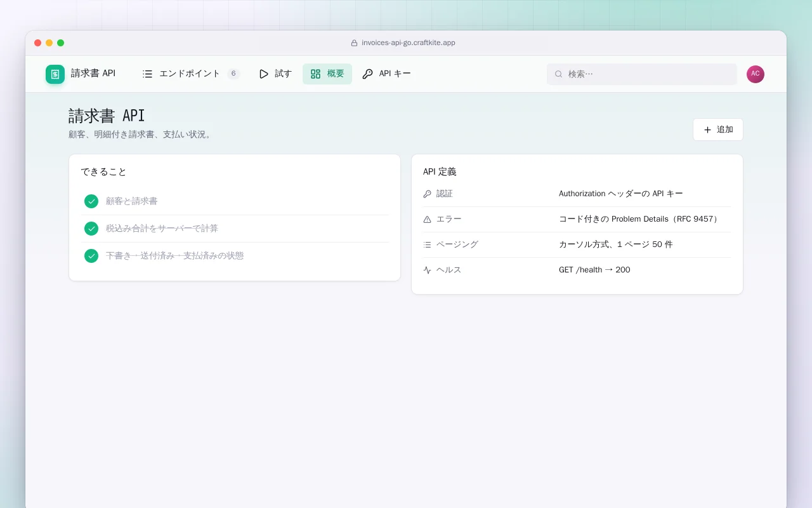Click the text Authorization ヘッダーの API キー

click(621, 194)
